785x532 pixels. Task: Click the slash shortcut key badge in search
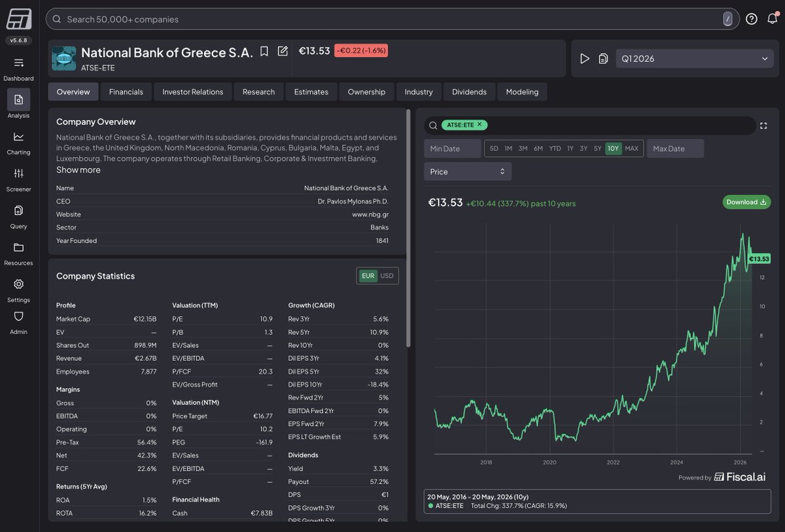[x=727, y=19]
